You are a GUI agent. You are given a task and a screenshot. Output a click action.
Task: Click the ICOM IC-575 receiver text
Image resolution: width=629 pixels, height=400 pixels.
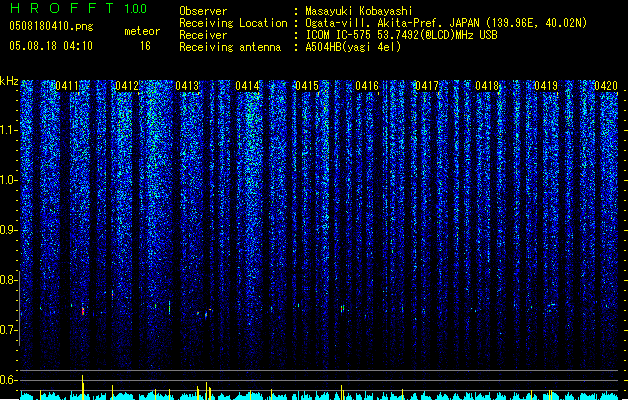[401, 35]
